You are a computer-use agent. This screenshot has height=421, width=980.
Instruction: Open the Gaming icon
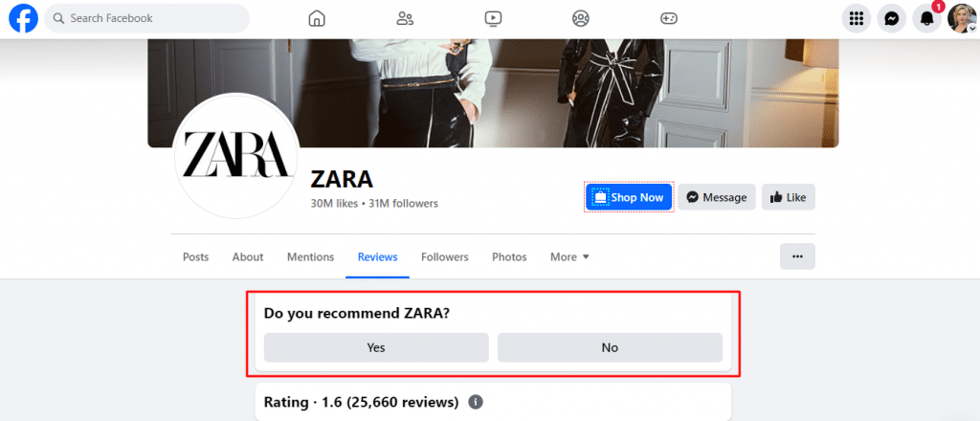tap(669, 18)
